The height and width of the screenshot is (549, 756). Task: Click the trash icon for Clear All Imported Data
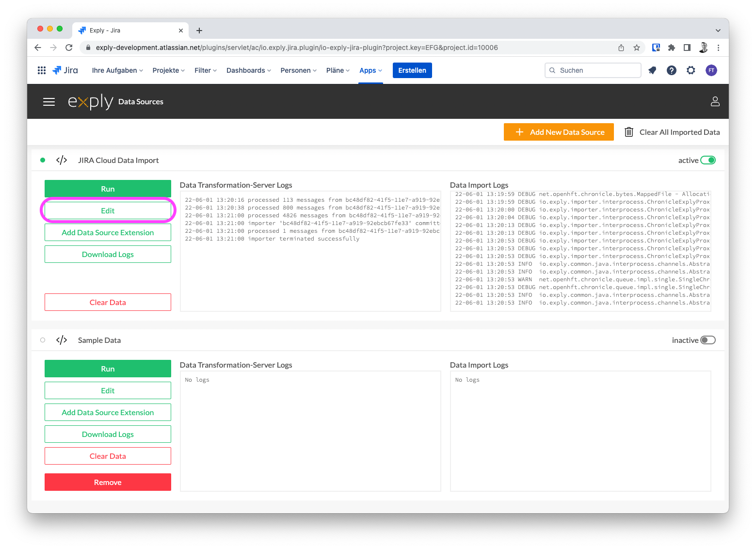pyautogui.click(x=629, y=132)
